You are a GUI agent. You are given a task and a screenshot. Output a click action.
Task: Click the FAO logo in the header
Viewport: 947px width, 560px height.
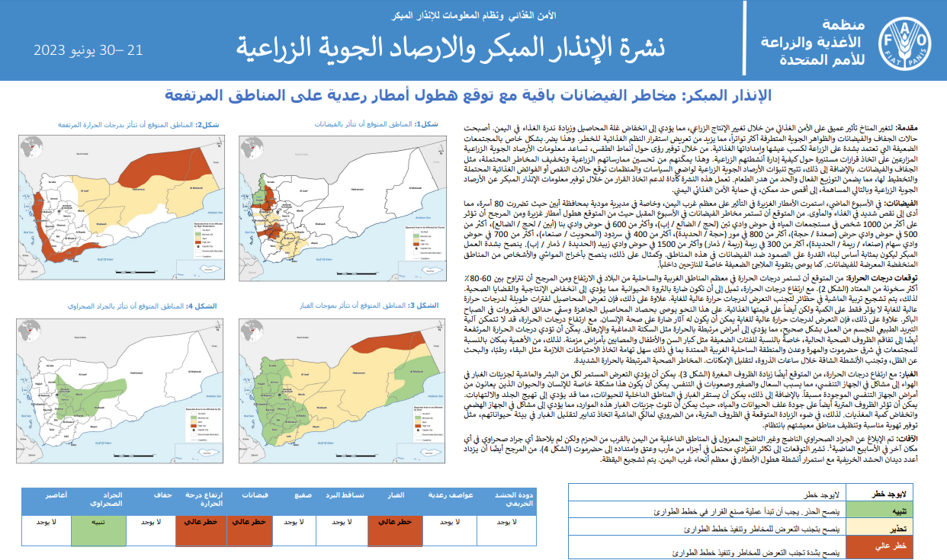click(905, 43)
